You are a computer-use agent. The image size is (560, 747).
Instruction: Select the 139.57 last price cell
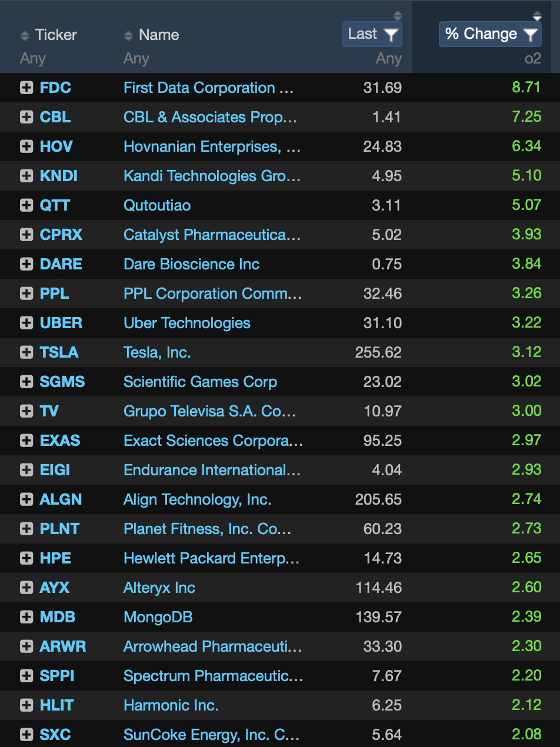[x=378, y=617]
